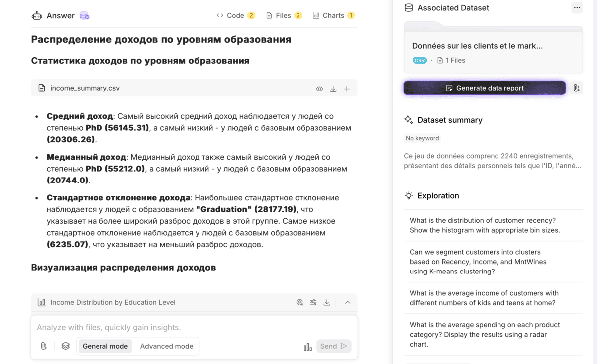Click the Generate data report button
597x364 pixels.
(x=485, y=88)
